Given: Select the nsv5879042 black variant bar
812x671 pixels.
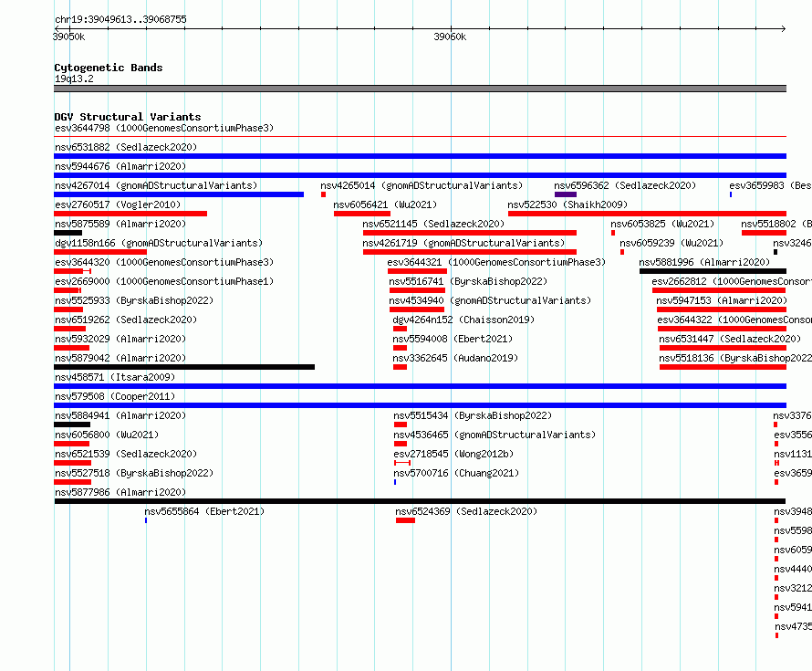Looking at the screenshot, I should tap(184, 367).
